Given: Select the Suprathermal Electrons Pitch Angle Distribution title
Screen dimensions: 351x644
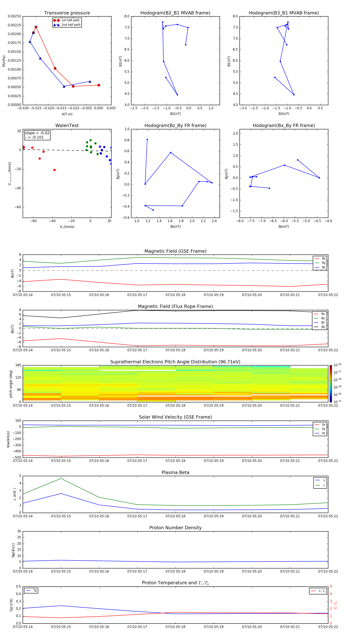Looking at the screenshot, I should pyautogui.click(x=175, y=362).
